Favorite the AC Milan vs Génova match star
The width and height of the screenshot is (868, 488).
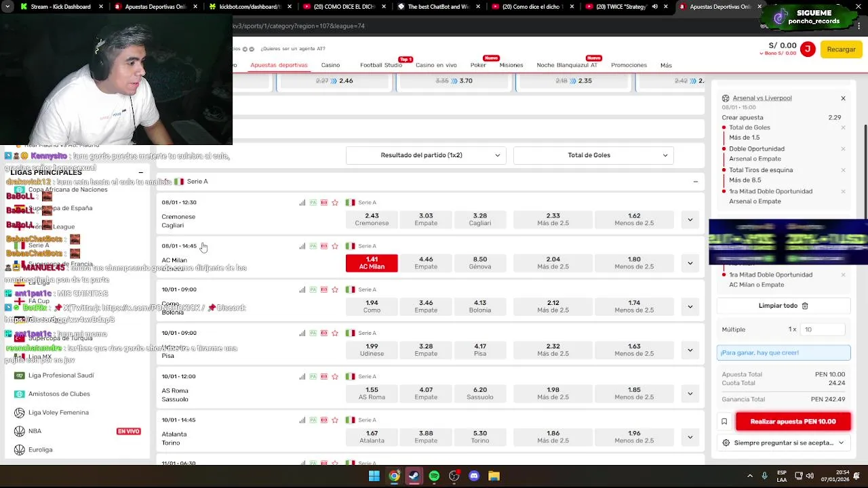click(335, 246)
